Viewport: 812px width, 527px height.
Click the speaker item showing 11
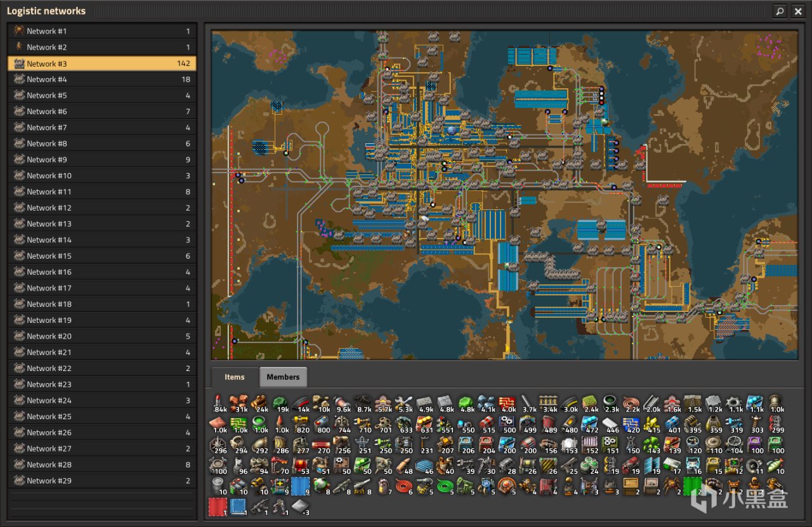coord(756,465)
